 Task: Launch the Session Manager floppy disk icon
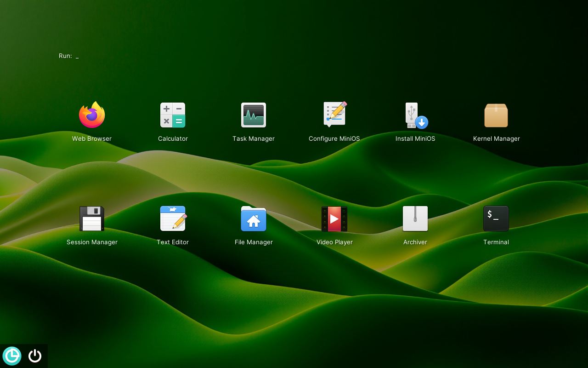tap(92, 218)
